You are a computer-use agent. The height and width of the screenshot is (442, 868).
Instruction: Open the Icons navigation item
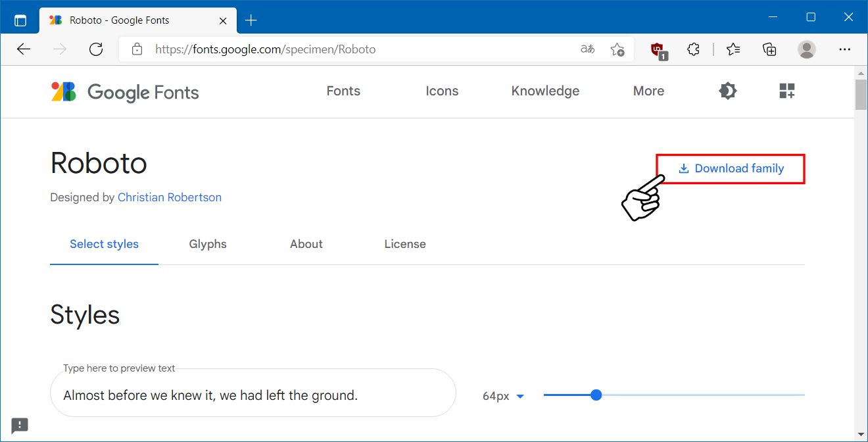tap(442, 91)
